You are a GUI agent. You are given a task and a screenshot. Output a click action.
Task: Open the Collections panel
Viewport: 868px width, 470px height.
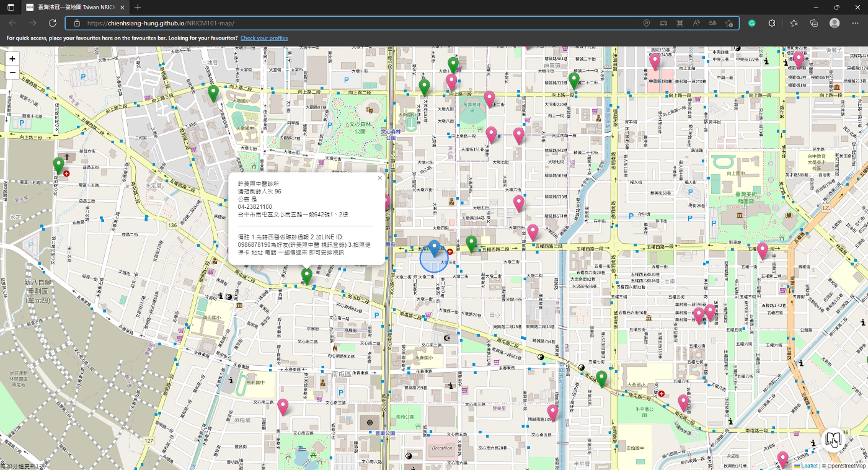point(814,23)
